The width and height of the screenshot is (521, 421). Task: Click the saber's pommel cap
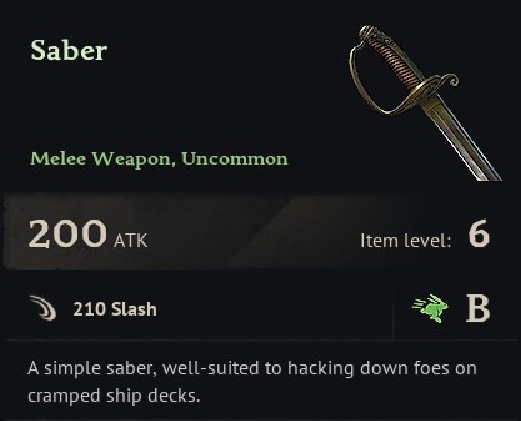[x=370, y=33]
